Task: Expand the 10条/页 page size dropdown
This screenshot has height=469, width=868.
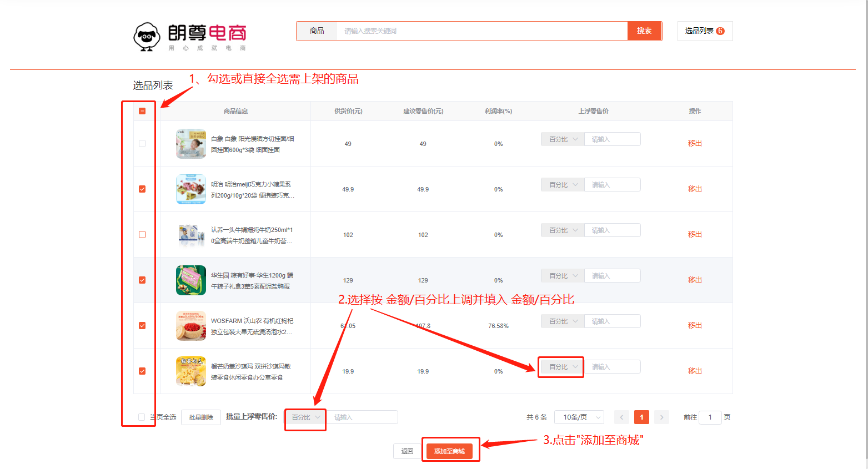Action: tap(579, 417)
